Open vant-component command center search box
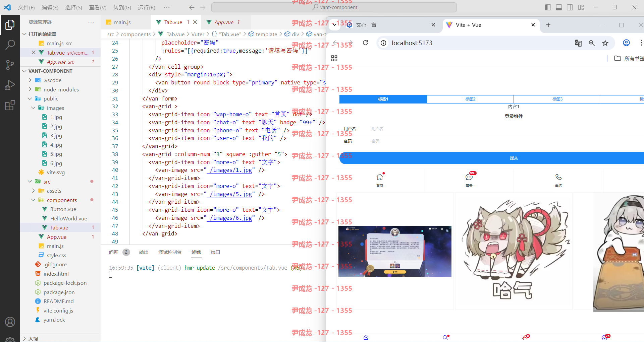644x342 pixels. pyautogui.click(x=334, y=7)
